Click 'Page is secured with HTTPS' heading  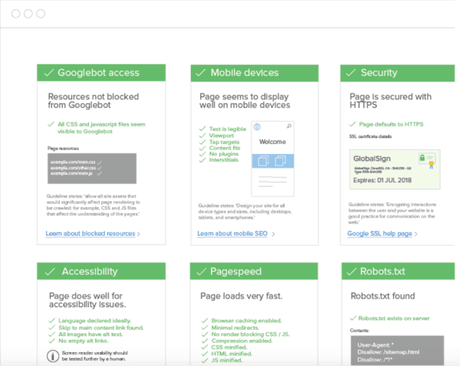tap(390, 101)
